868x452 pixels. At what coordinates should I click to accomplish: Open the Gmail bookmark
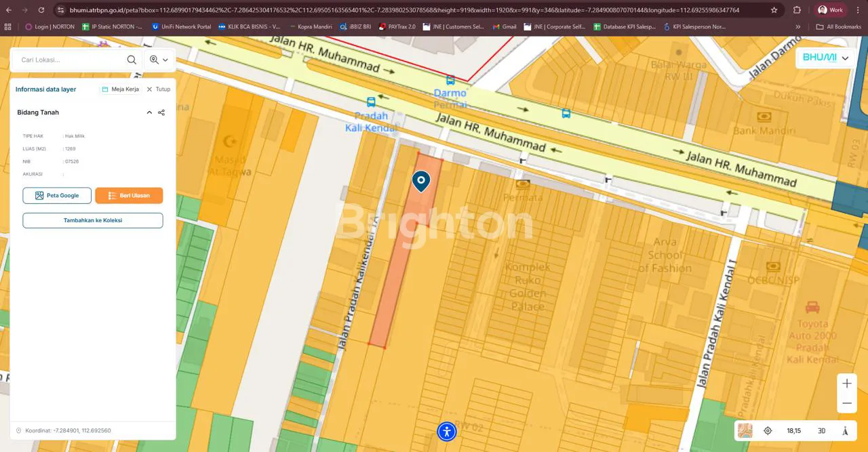click(x=504, y=26)
